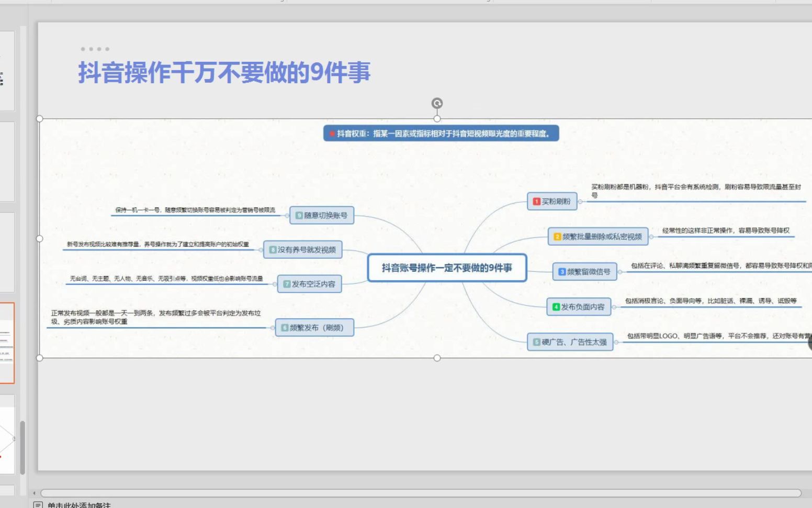Screen dimensions: 812x508
Task: Select the orange-highlighted current slide thumbnail
Action: tap(7, 343)
